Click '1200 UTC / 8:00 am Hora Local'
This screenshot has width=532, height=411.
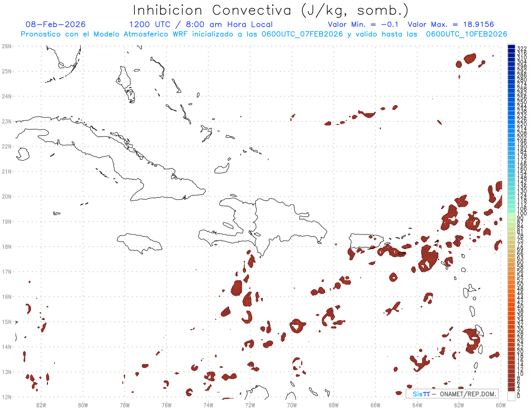click(x=201, y=24)
